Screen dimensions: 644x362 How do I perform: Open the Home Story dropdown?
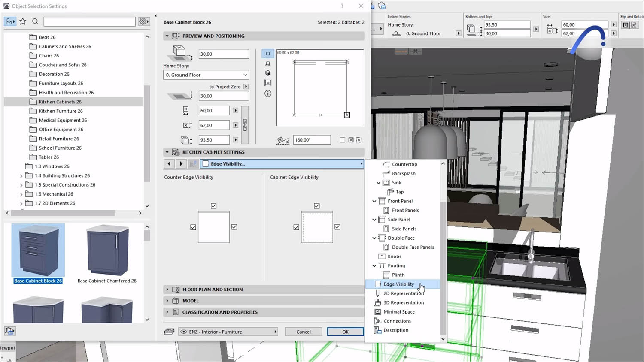(x=206, y=75)
